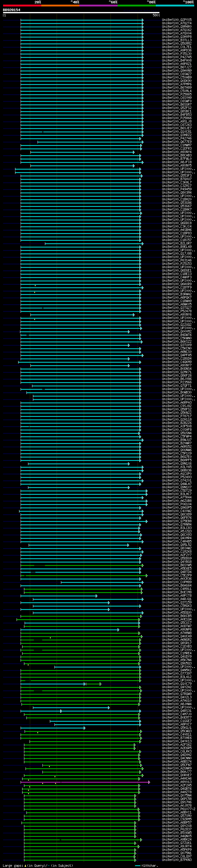The image size is (197, 868).
Task: Click the Large gaps legend text
Action: point(38,865)
